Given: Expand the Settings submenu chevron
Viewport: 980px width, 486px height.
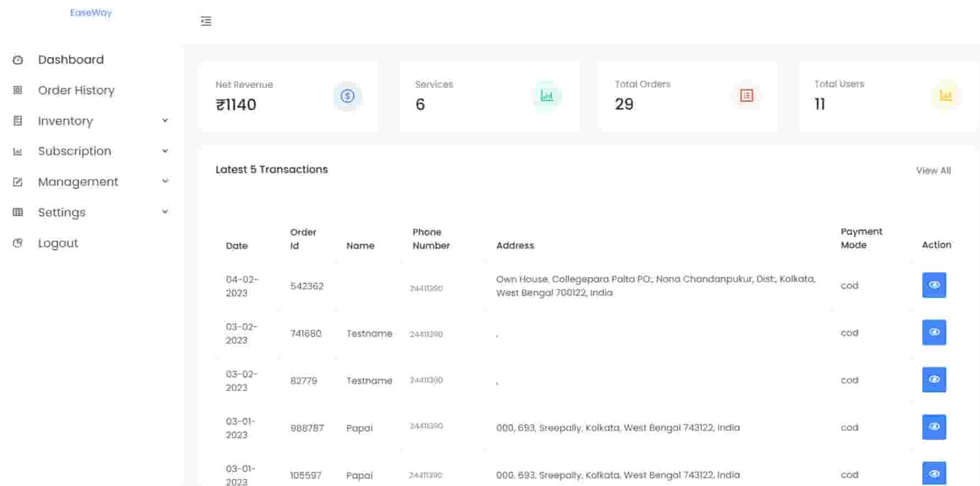Looking at the screenshot, I should [165, 212].
